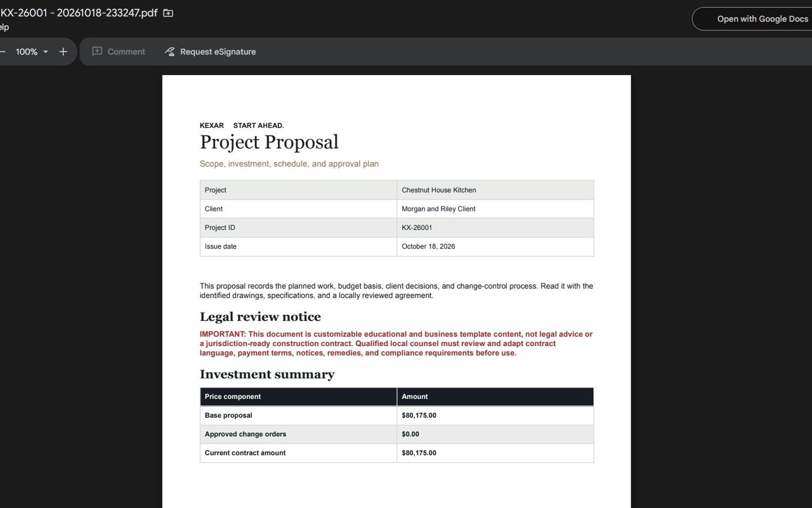The height and width of the screenshot is (508, 812).
Task: Click the move-to-folder icon beside the filename
Action: (168, 13)
